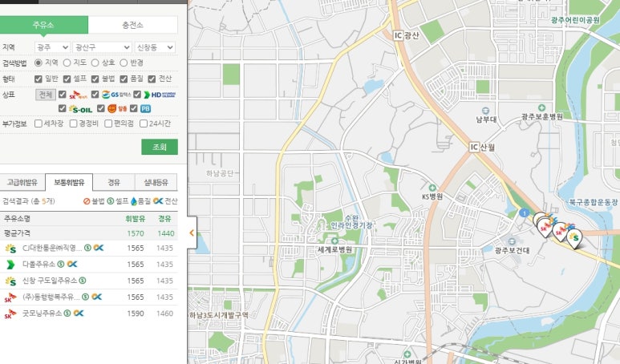
Task: Select the 상호 search method radio
Action: click(x=95, y=63)
